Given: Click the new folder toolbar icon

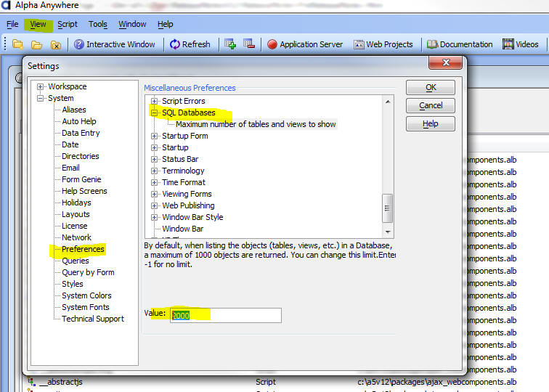Looking at the screenshot, I should pos(17,44).
